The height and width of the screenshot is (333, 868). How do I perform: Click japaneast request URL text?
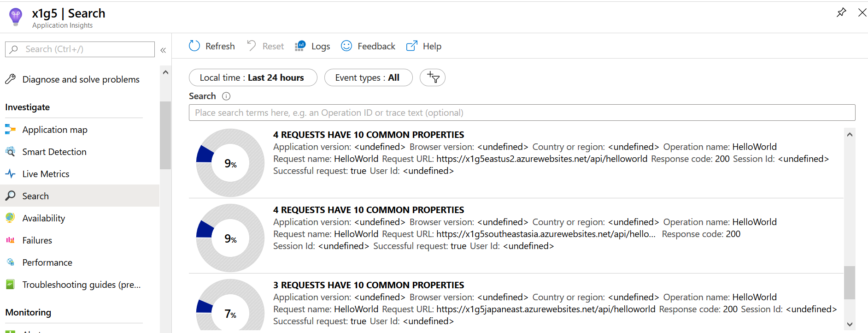(545, 309)
